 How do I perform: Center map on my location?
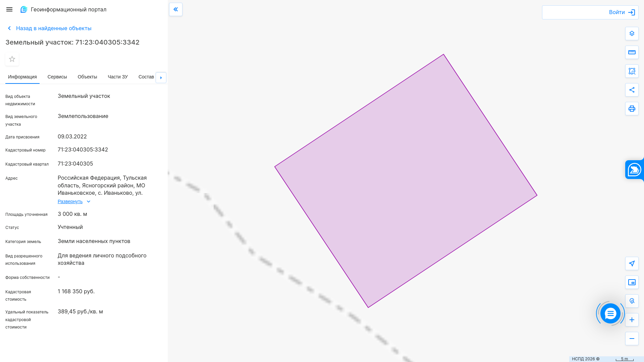tap(632, 263)
